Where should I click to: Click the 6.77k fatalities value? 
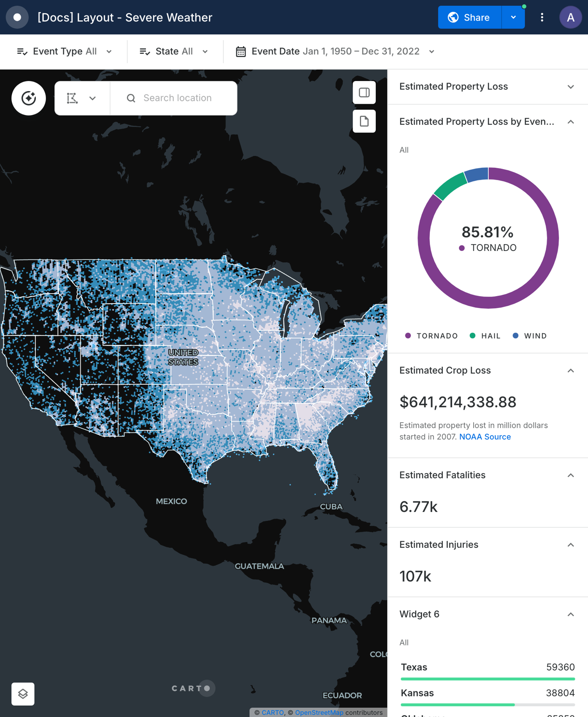[x=418, y=507]
